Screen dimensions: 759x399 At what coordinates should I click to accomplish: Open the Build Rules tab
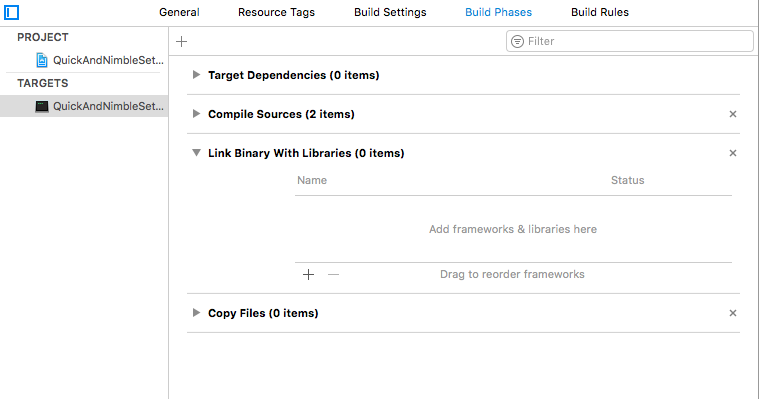click(600, 12)
